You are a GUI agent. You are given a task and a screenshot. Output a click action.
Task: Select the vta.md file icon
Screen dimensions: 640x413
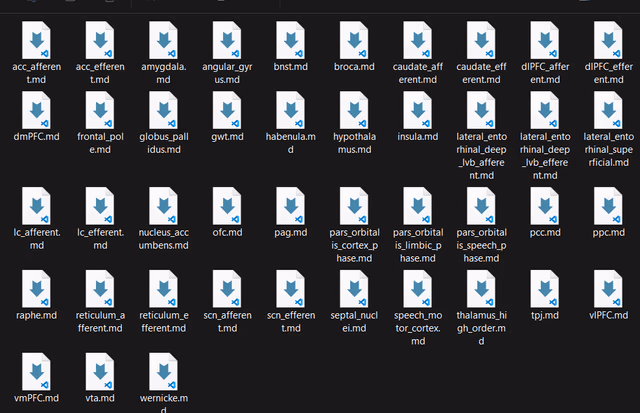(100, 372)
